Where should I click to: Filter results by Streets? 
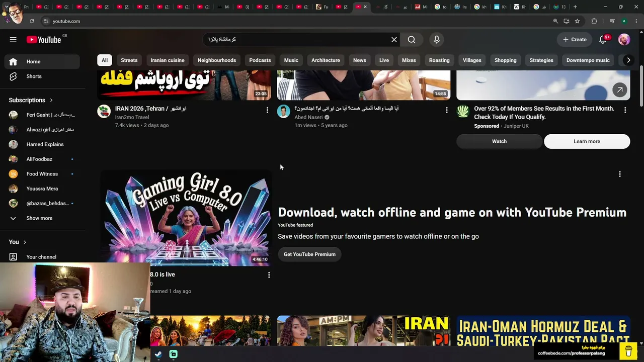[x=129, y=60]
